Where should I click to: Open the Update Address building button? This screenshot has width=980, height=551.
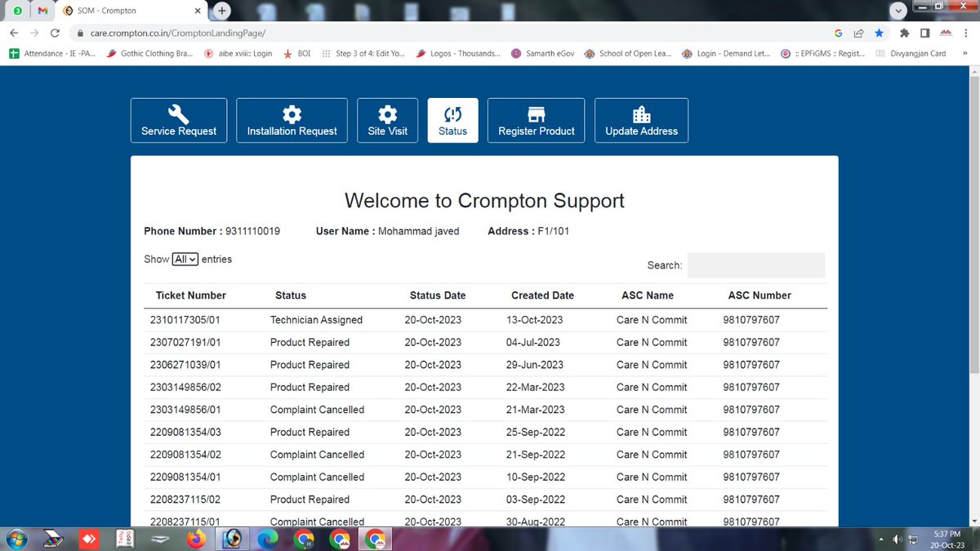tap(641, 121)
